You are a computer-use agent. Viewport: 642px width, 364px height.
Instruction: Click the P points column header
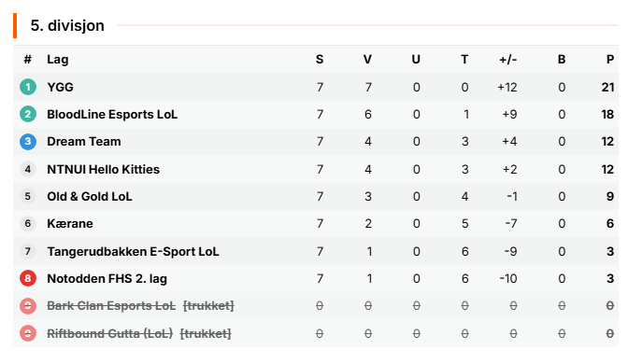pos(610,60)
